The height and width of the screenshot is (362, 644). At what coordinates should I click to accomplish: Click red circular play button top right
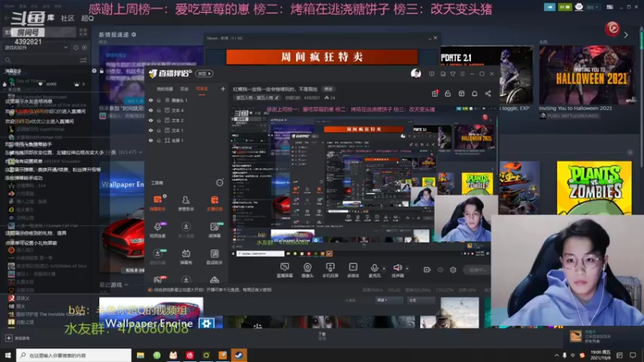point(613,28)
